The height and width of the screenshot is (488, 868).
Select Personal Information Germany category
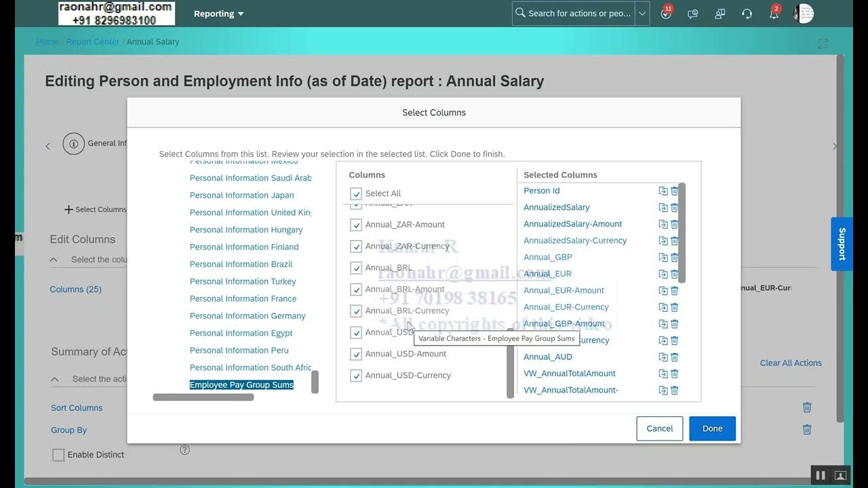(x=248, y=316)
